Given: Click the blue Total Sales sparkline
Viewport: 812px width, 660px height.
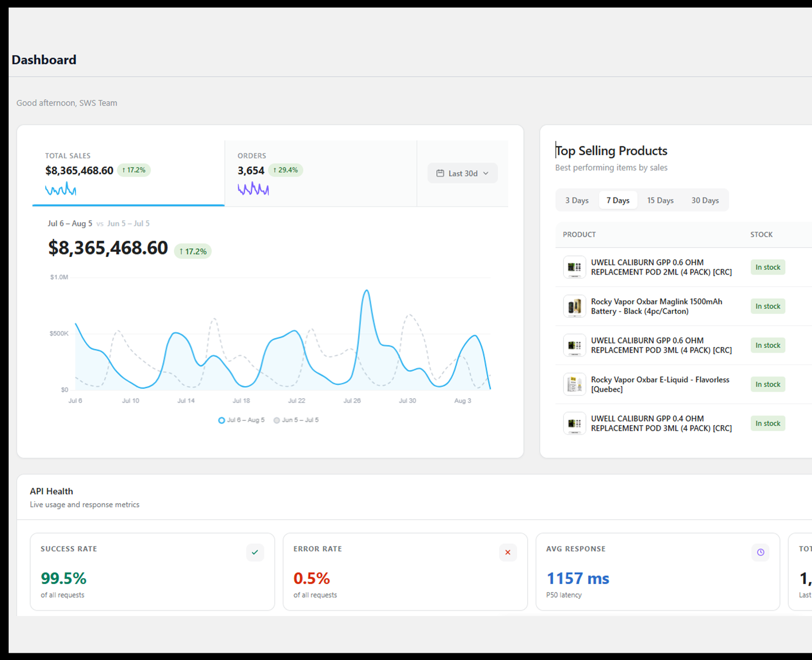Looking at the screenshot, I should (61, 189).
